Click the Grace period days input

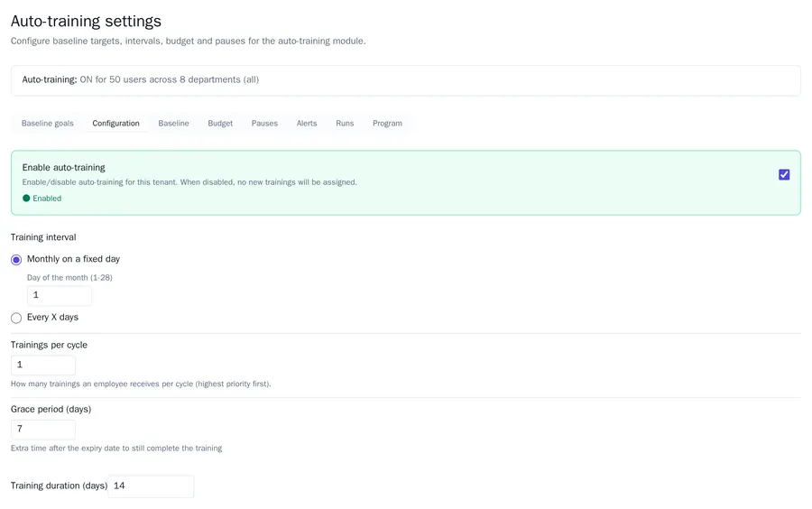pyautogui.click(x=43, y=430)
